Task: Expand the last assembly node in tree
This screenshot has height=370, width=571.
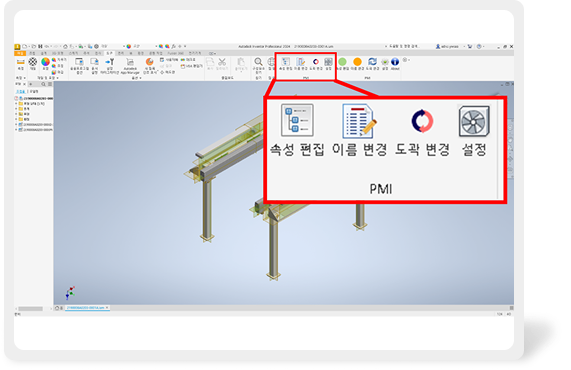Action: 16,130
